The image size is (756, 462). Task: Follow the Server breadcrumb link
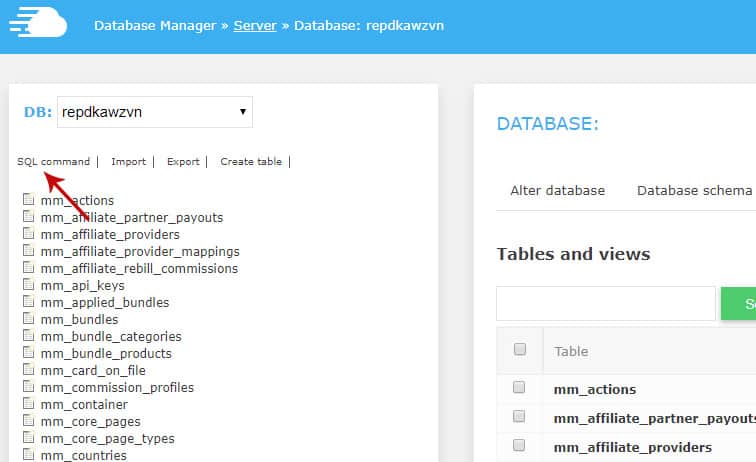pos(255,25)
